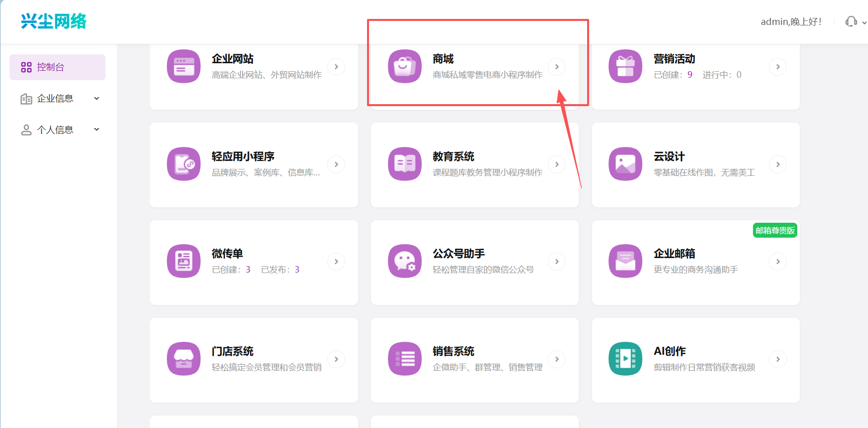Screen dimensions: 868x428
Task: Click the AI创作 video icon
Action: (625, 359)
